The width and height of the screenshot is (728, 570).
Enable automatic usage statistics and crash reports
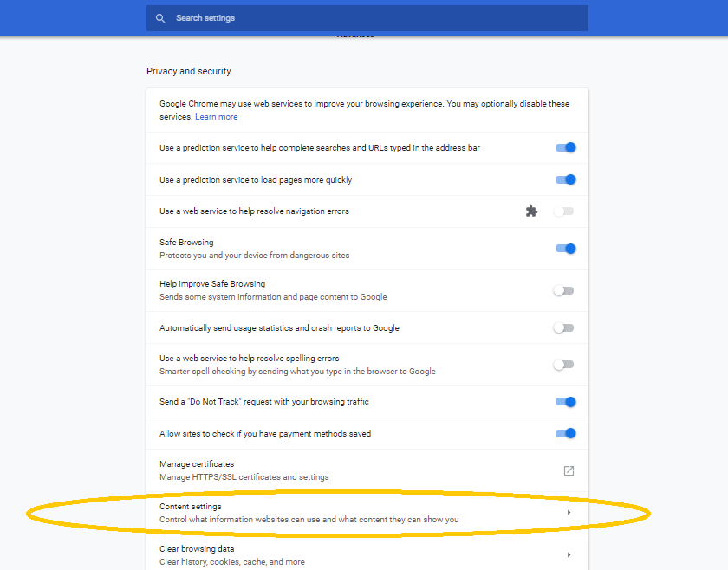point(564,328)
